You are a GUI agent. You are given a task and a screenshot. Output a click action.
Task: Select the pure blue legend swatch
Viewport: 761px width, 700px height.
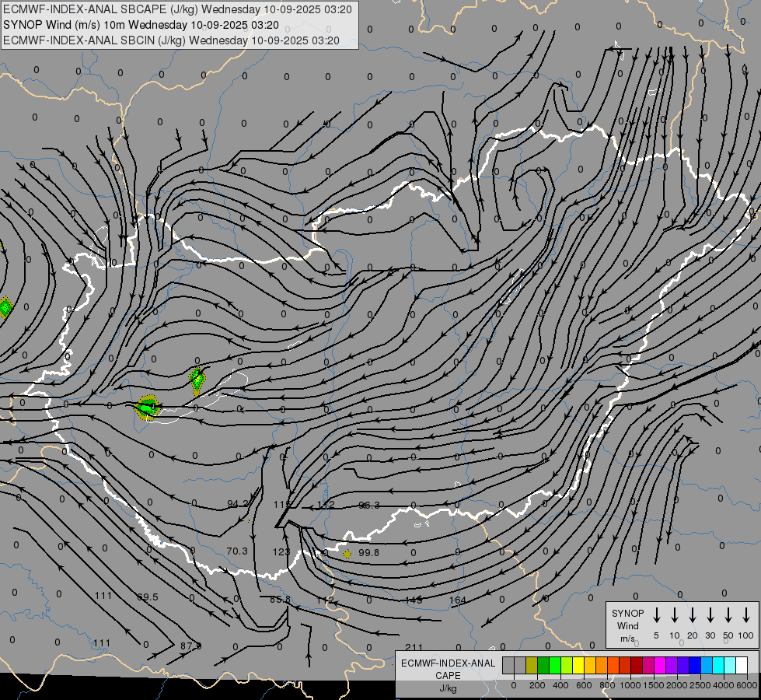[x=694, y=665]
